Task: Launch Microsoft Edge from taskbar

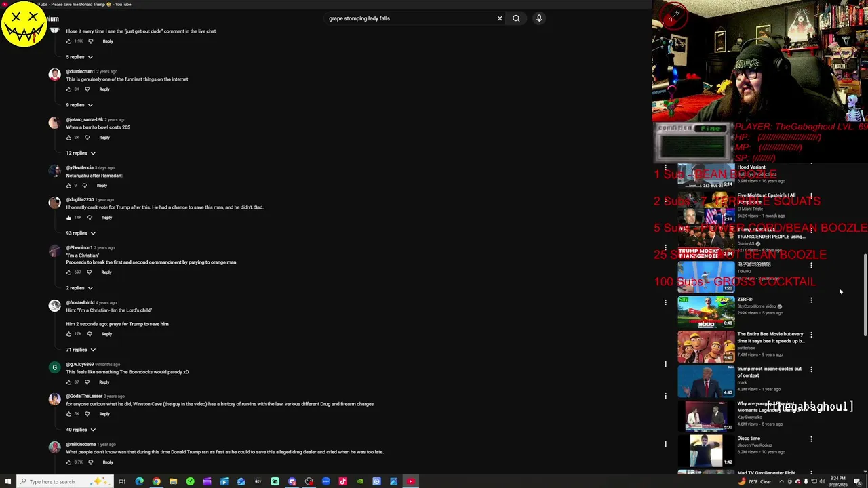Action: 139,481
